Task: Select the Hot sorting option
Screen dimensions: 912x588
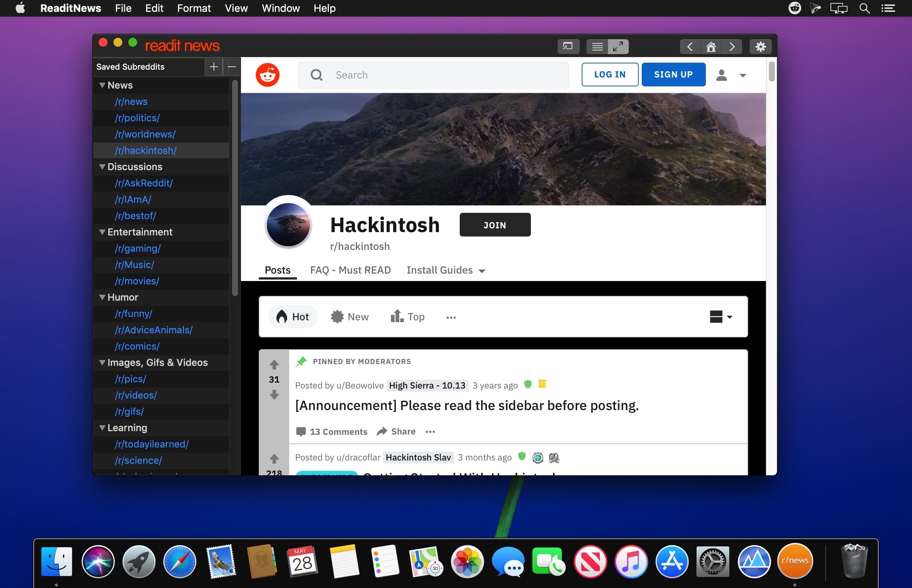Action: 293,317
